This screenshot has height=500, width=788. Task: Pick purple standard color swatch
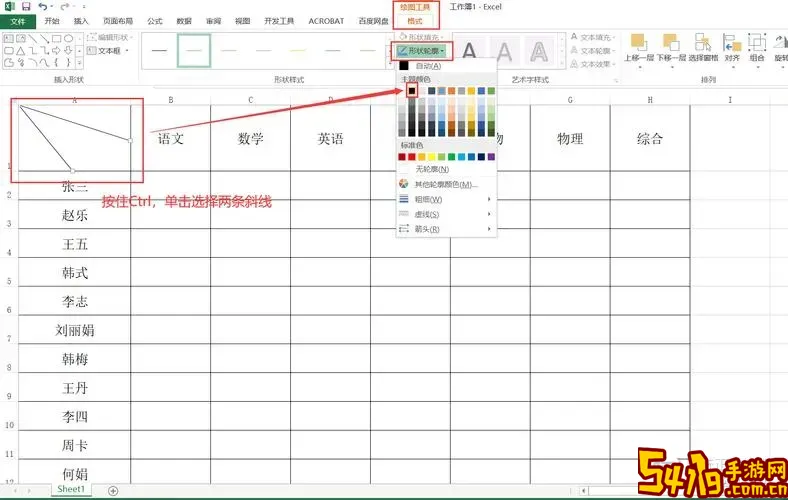click(x=491, y=157)
